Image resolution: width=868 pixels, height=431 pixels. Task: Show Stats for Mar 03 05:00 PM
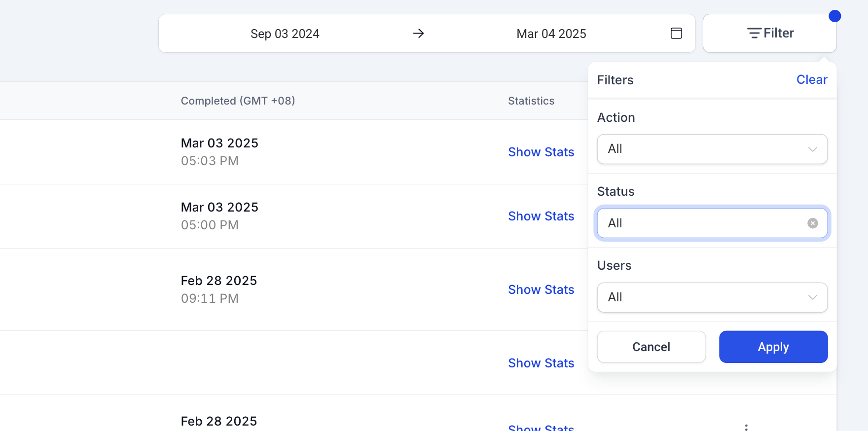[541, 216]
